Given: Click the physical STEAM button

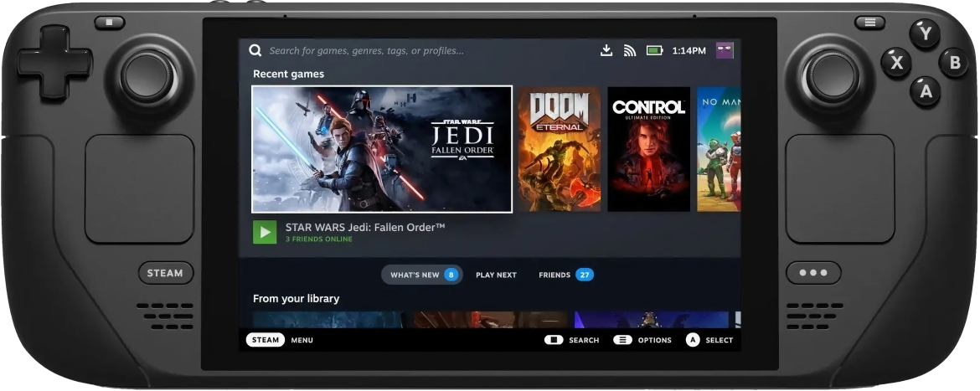Looking at the screenshot, I should click(x=166, y=273).
